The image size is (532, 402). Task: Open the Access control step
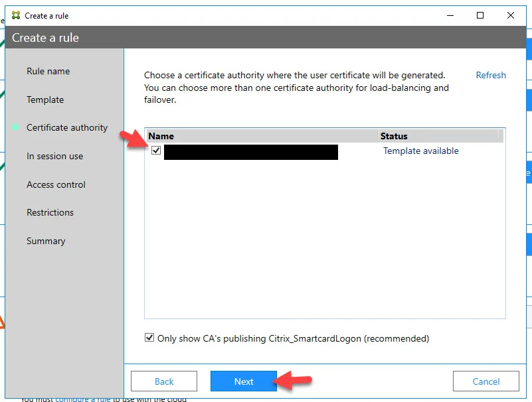click(56, 184)
